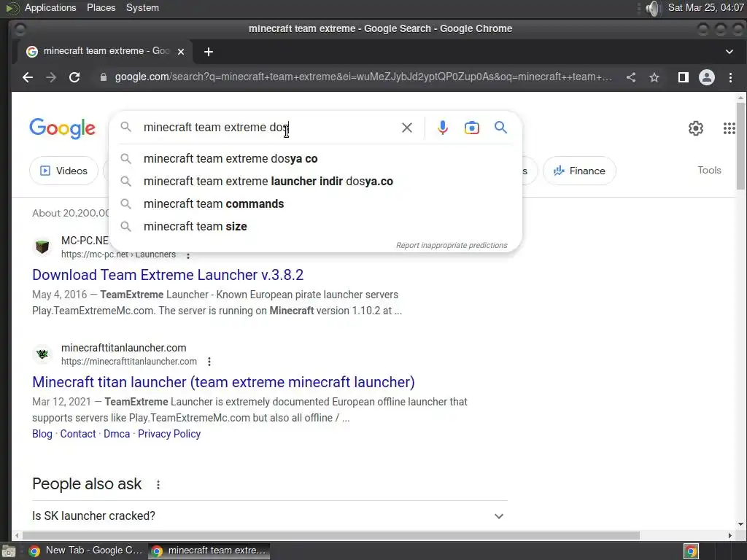The width and height of the screenshot is (747, 560).
Task: Click the Chrome icon in taskbar tray
Action: [x=691, y=551]
